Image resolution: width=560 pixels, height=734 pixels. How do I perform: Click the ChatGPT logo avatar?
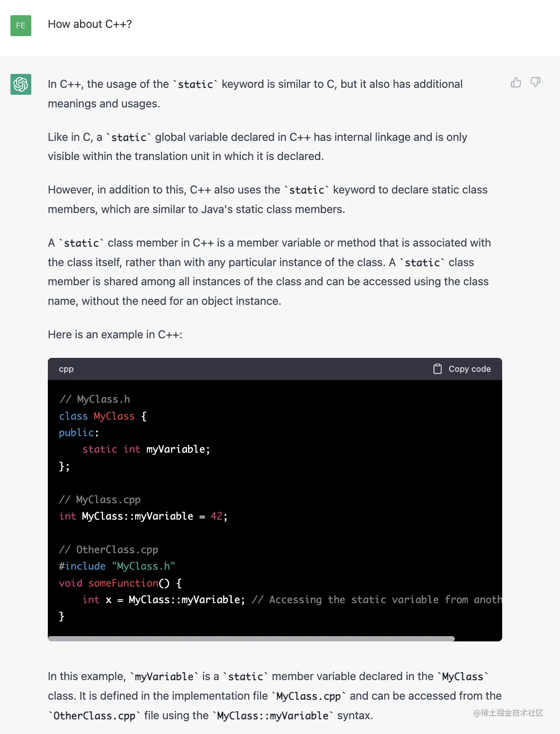[x=21, y=84]
